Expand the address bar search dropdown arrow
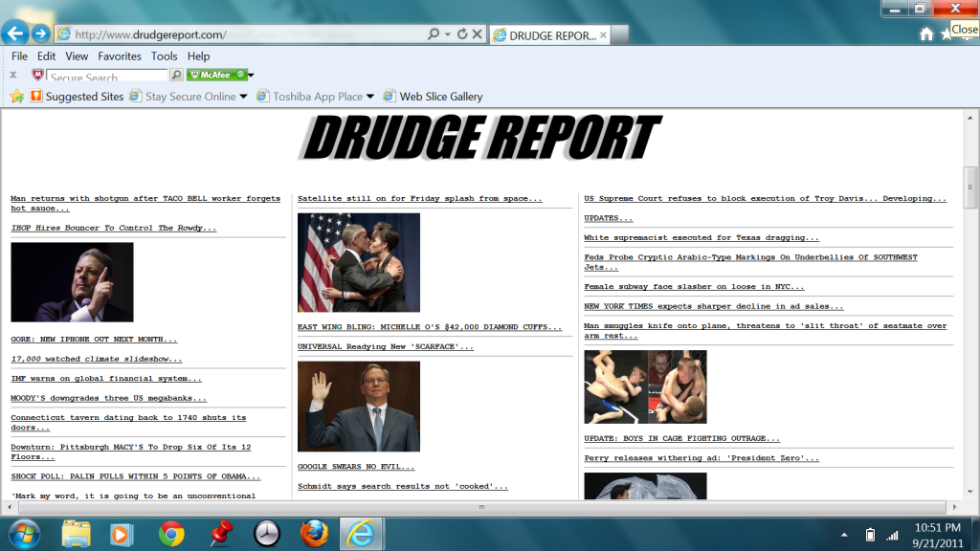 pyautogui.click(x=448, y=34)
